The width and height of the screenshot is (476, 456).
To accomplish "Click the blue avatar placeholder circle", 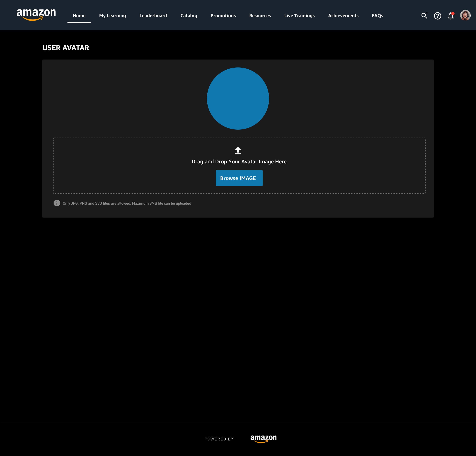I will (238, 99).
